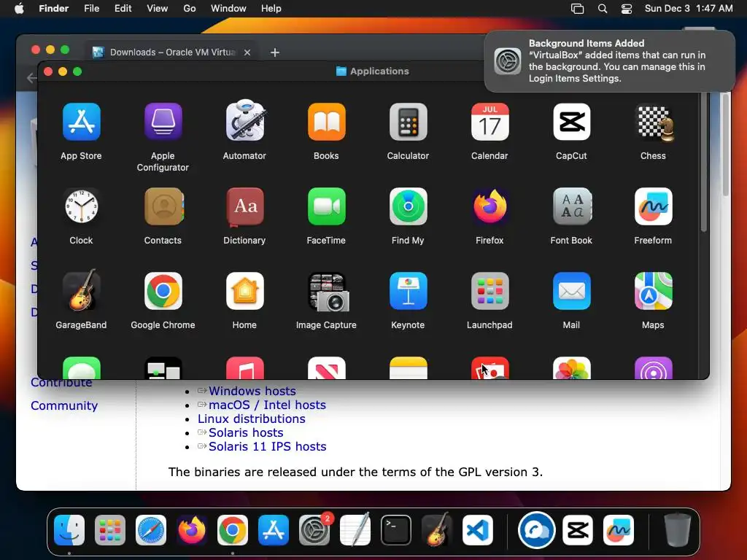The height and width of the screenshot is (560, 747).
Task: Select the Font Book app icon
Action: (572, 206)
